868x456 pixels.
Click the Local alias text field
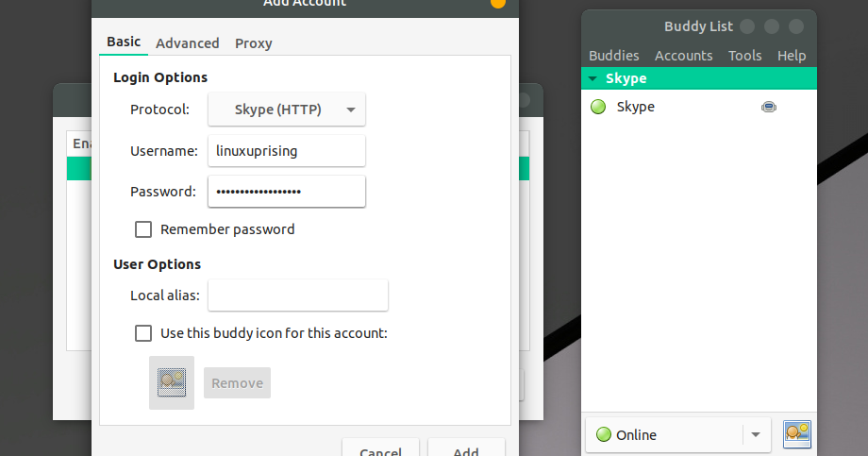[298, 295]
